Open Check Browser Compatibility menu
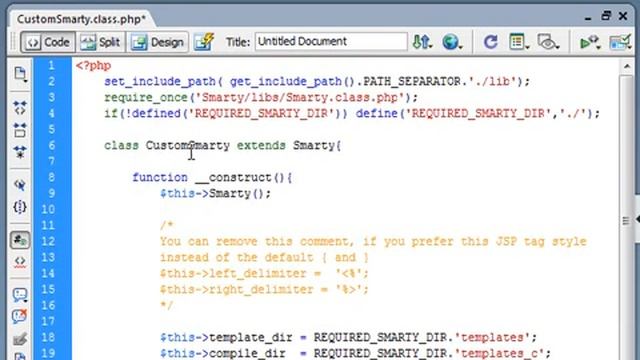This screenshot has width=640, height=360. 620,42
